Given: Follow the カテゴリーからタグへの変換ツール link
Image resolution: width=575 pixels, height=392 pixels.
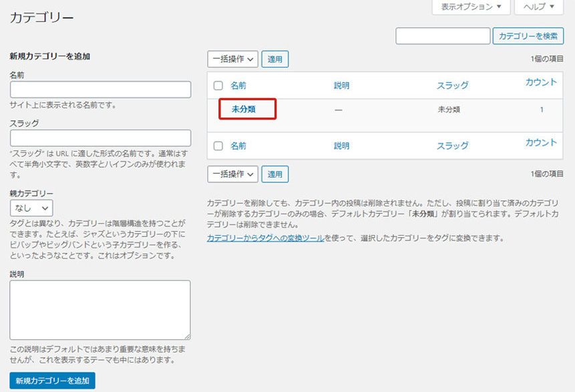Looking at the screenshot, I should 265,238.
